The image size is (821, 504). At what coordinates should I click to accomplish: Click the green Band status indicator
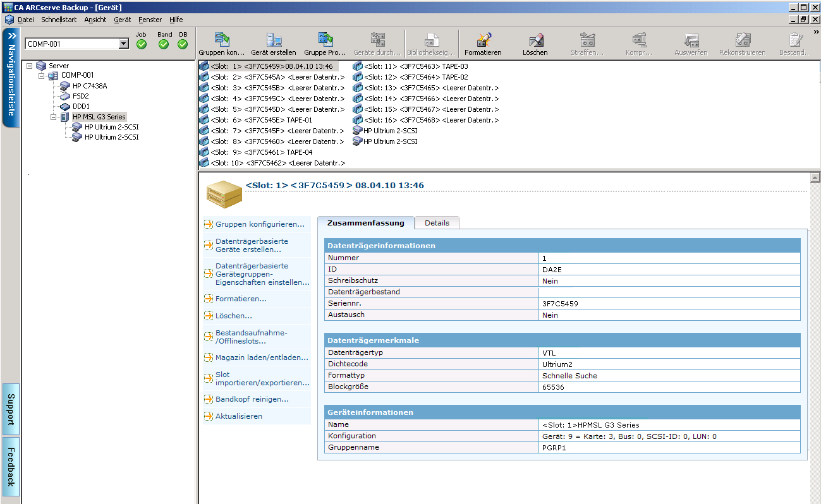(x=164, y=44)
